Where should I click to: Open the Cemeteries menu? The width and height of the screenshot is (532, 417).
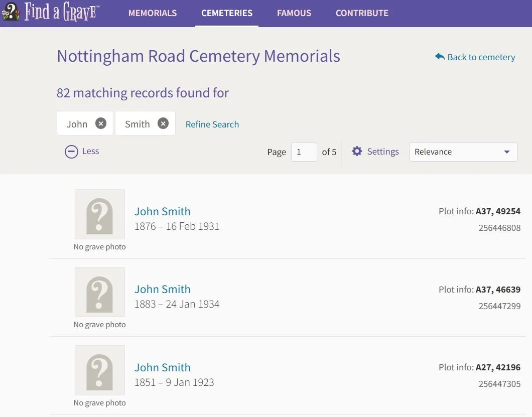coord(227,13)
